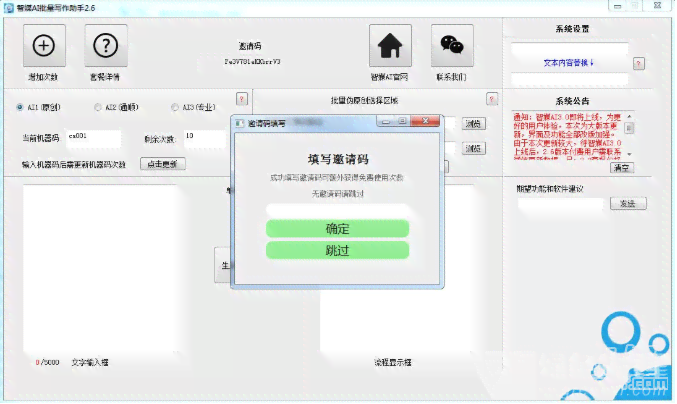The height and width of the screenshot is (404, 677).
Task: Click the lower field under 文本内容替换
Action: click(569, 79)
